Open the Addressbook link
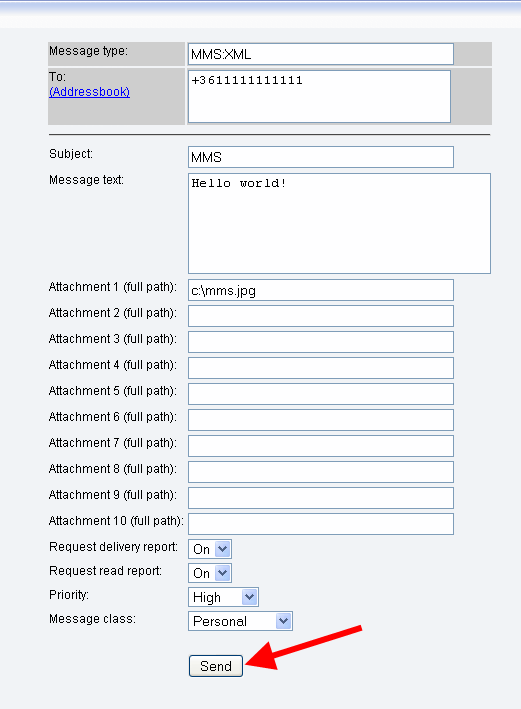521x709 pixels. click(x=90, y=92)
